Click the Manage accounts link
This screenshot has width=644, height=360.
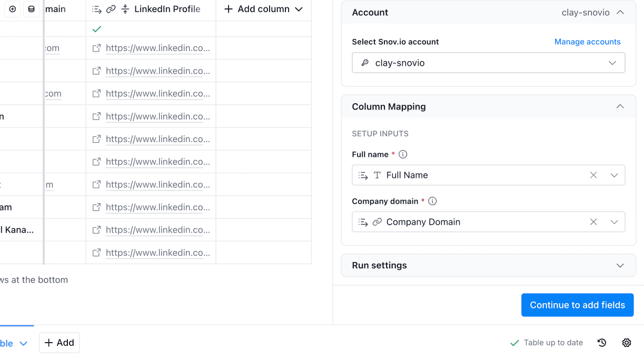pyautogui.click(x=587, y=42)
